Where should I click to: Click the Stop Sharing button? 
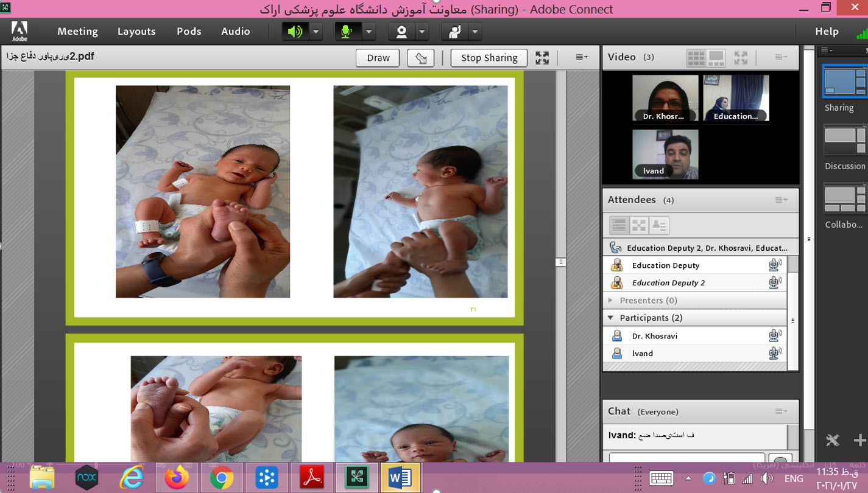(x=489, y=58)
